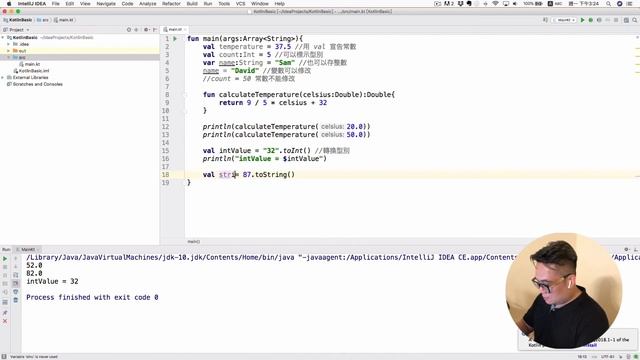Open the Run panel settings gear

tap(627, 249)
